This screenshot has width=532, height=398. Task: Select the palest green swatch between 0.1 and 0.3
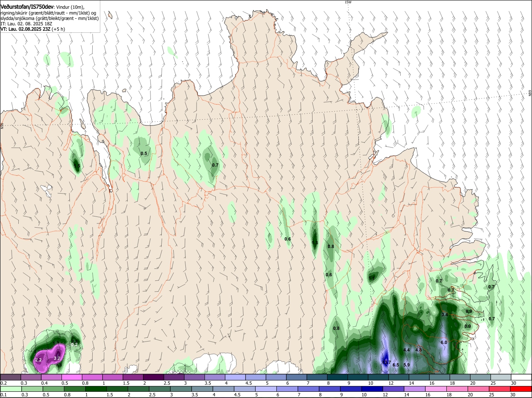point(10,389)
